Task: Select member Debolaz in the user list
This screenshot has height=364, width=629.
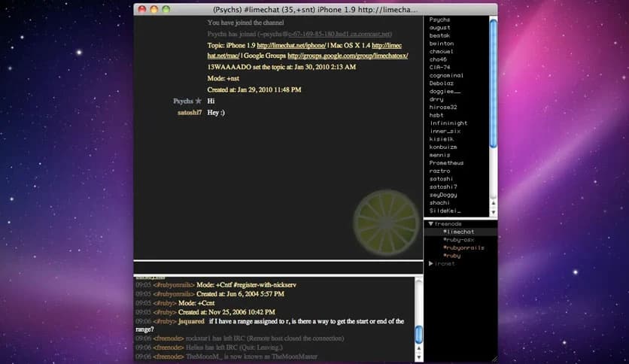Action: (441, 83)
